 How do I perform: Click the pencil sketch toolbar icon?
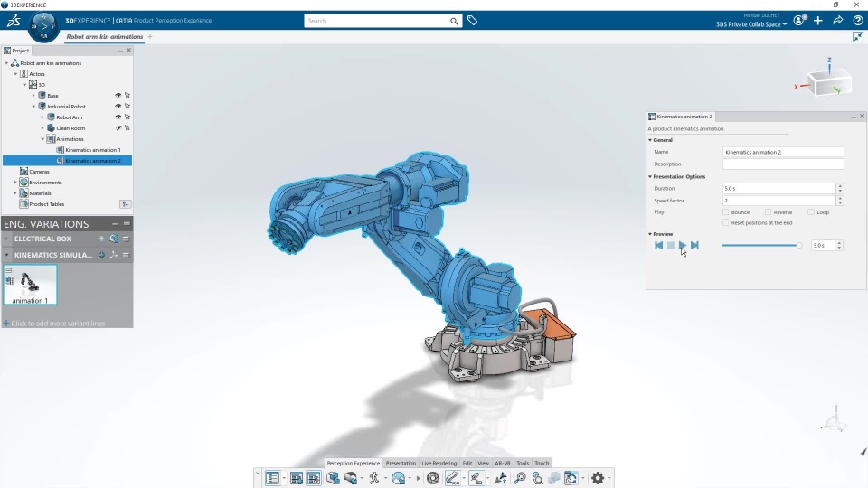pos(452,478)
